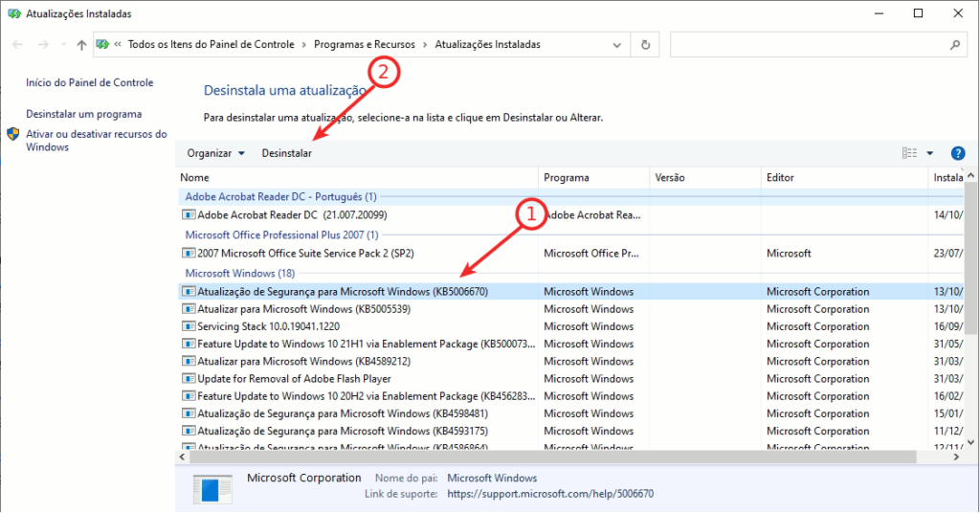Click the icon of the KB5006670 row
980x513 pixels.
click(189, 291)
